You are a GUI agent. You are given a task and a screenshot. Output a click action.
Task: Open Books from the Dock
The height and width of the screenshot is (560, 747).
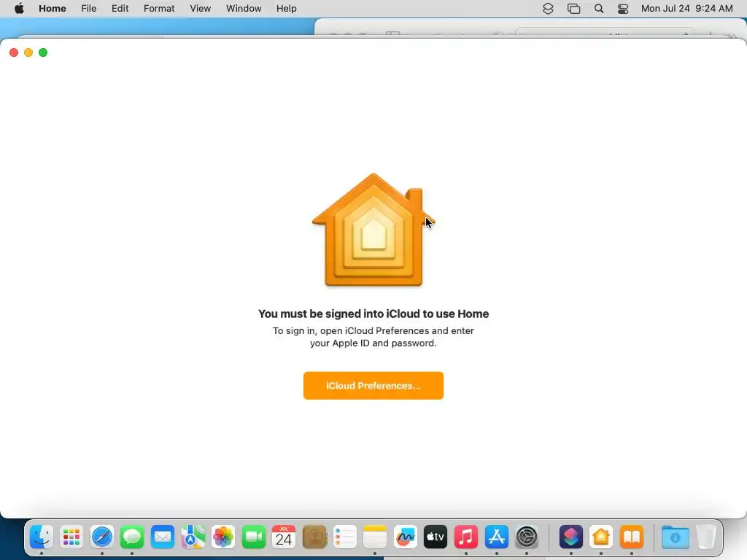click(x=632, y=537)
